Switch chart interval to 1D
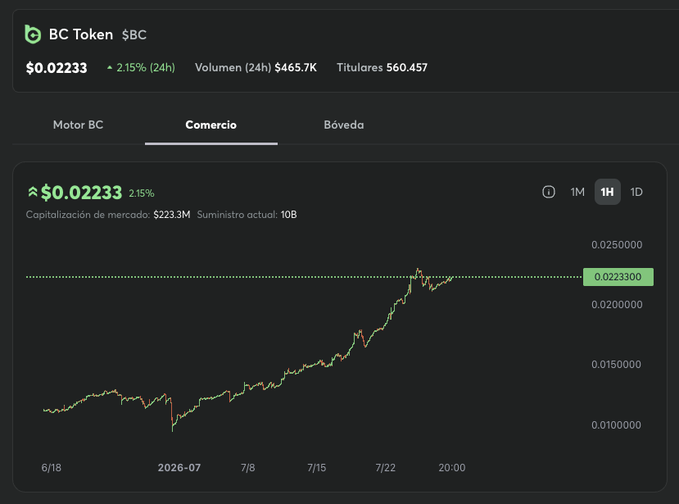Screen dimensions: 679x504 (x=636, y=192)
